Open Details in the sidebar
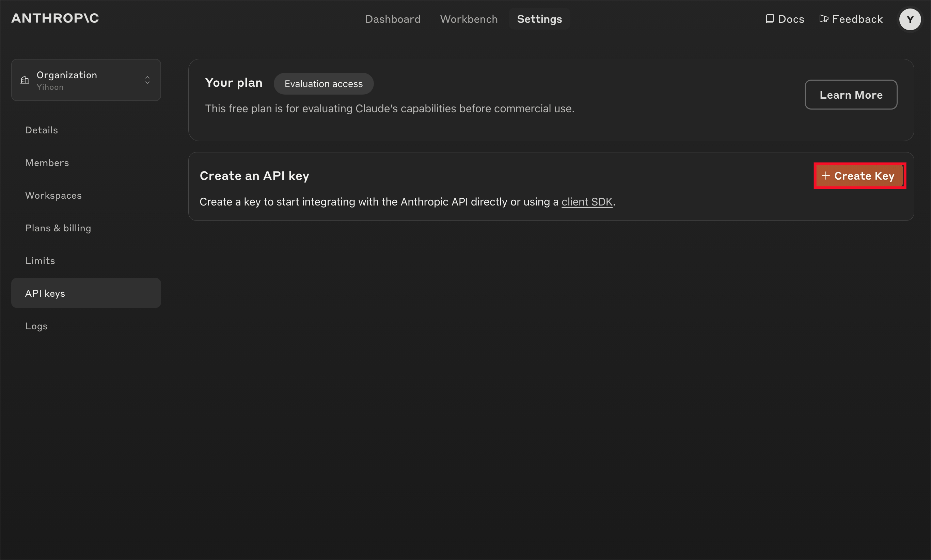The width and height of the screenshot is (931, 560). 42,130
